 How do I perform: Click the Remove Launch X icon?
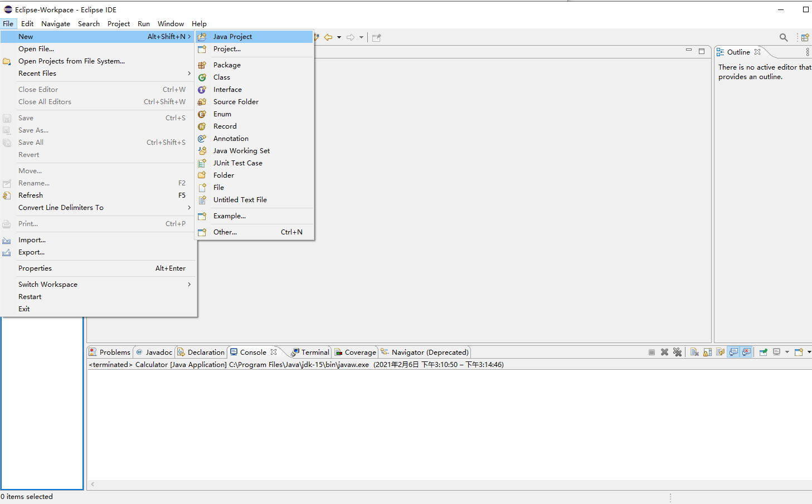(664, 352)
